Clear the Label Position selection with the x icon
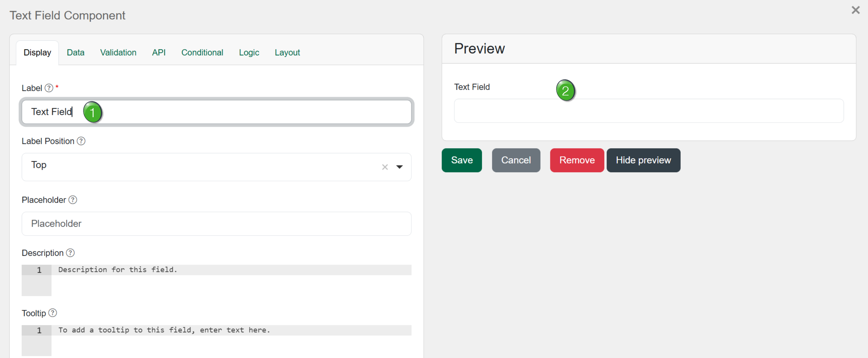This screenshot has width=868, height=358. [x=385, y=167]
